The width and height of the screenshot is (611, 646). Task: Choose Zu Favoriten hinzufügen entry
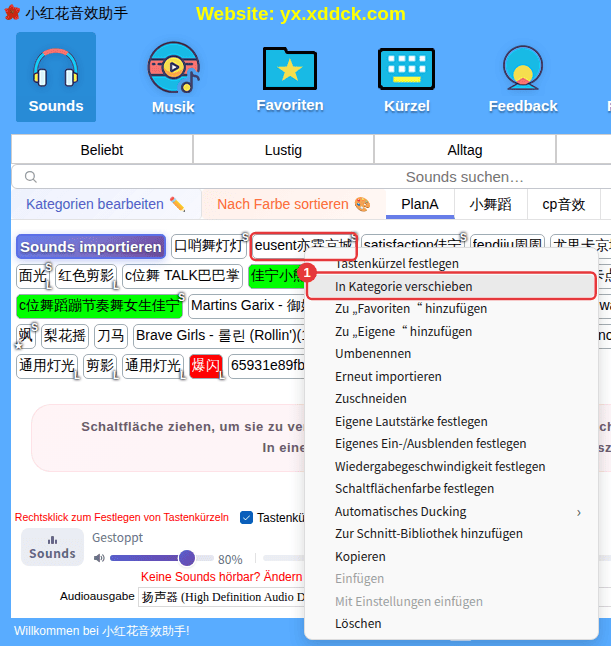click(451, 308)
